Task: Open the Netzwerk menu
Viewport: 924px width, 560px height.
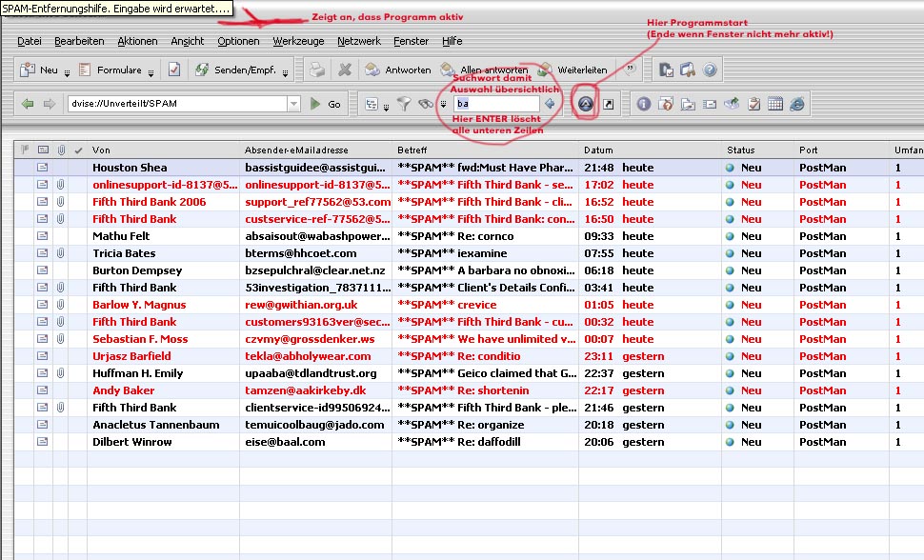Action: [x=358, y=41]
